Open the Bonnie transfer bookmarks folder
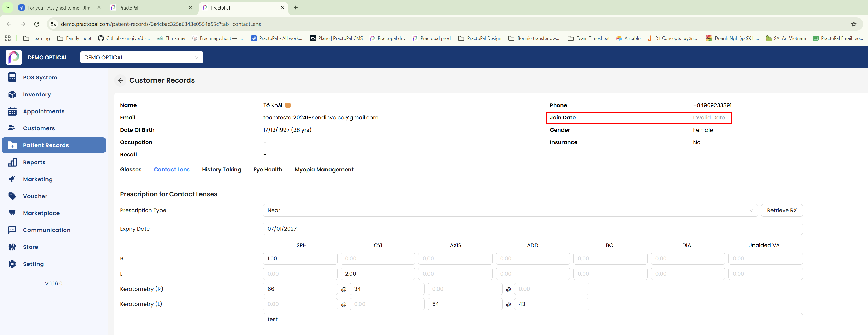Screen dimensions: 868x335 coord(534,38)
